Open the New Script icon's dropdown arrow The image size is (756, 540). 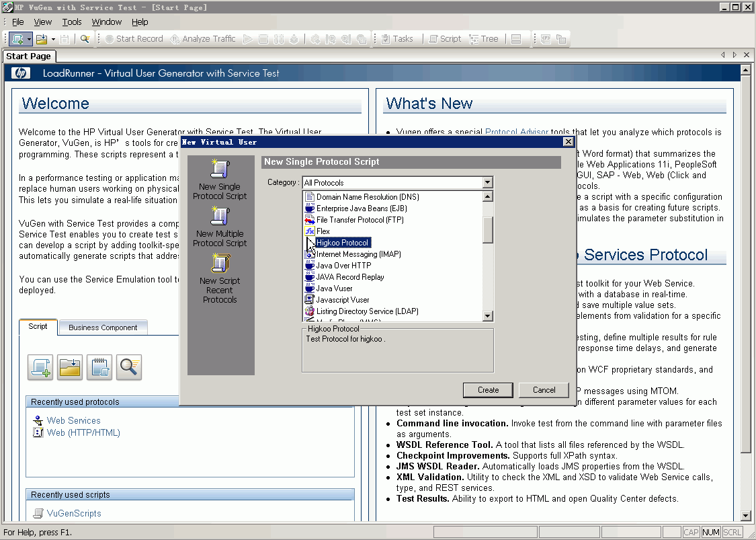click(29, 39)
